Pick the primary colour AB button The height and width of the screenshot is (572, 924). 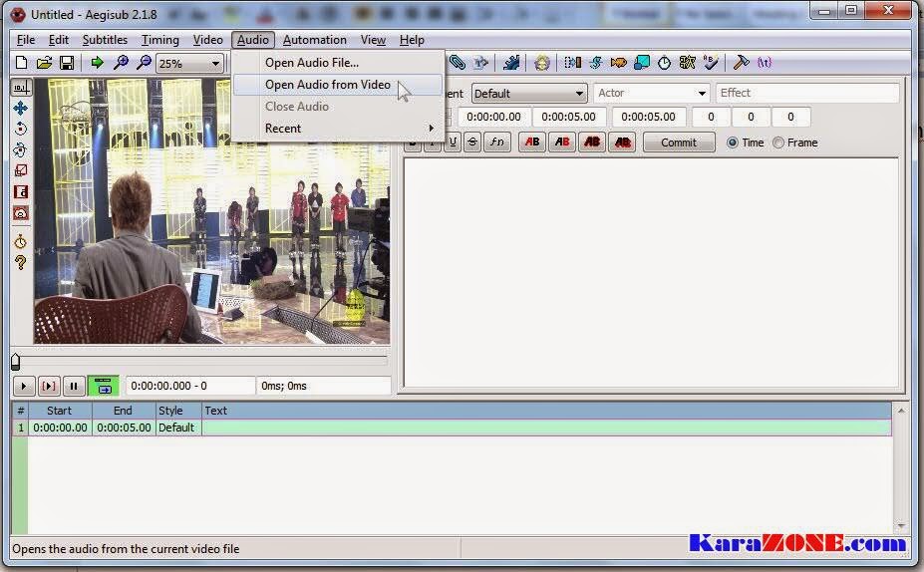point(532,143)
